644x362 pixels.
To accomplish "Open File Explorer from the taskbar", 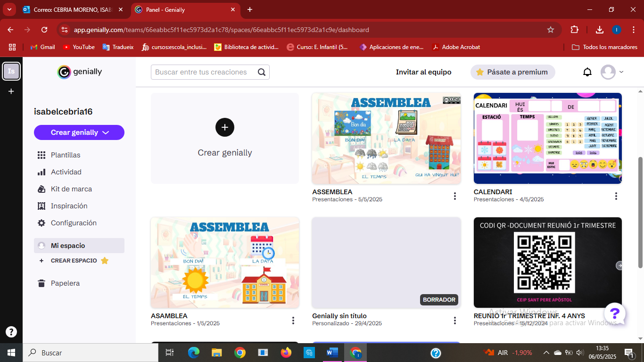I will pyautogui.click(x=217, y=353).
